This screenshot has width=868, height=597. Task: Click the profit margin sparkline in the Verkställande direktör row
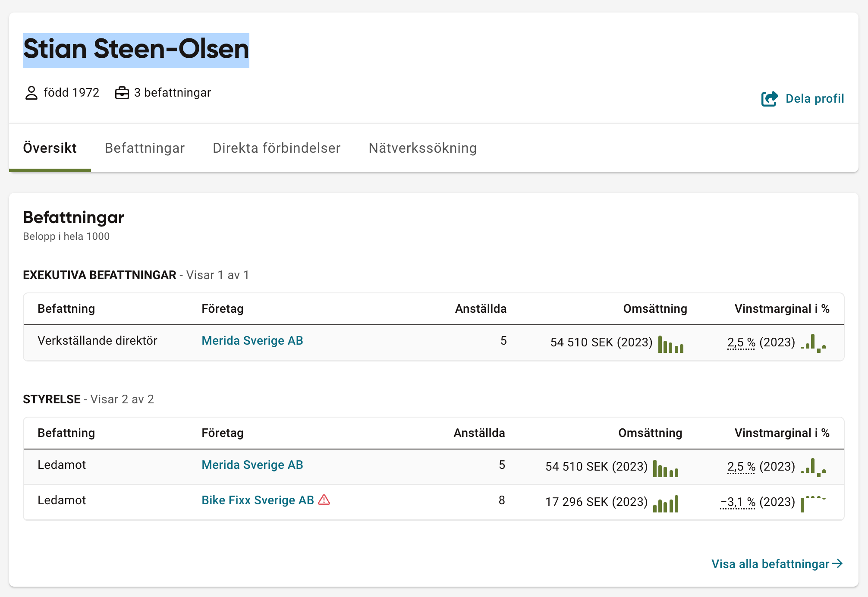pos(813,343)
